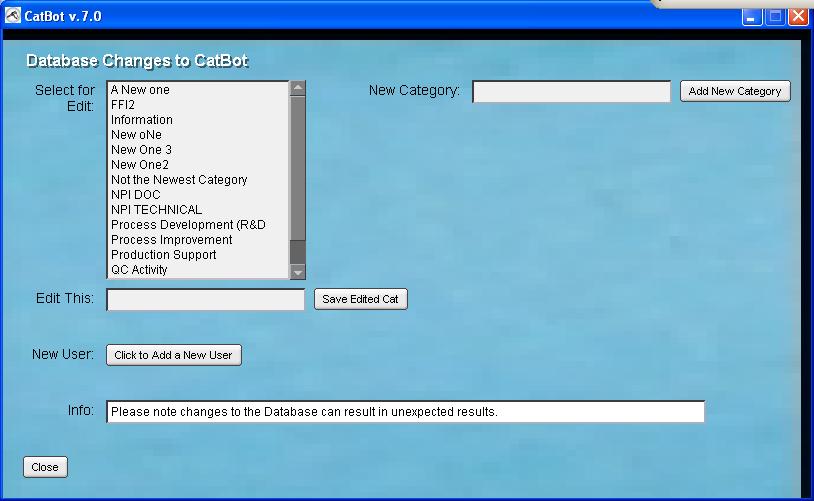
Task: Click the list scrollbar down arrow
Action: [297, 272]
